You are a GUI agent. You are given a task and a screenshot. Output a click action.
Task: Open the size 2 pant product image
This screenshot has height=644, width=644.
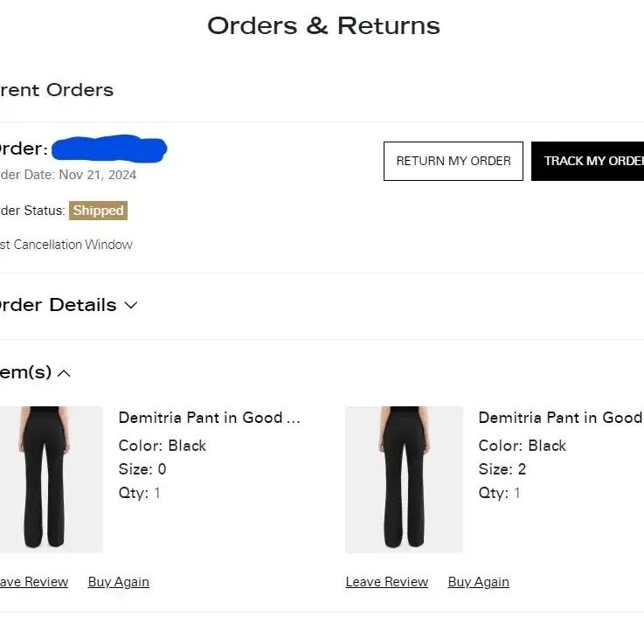tap(405, 480)
